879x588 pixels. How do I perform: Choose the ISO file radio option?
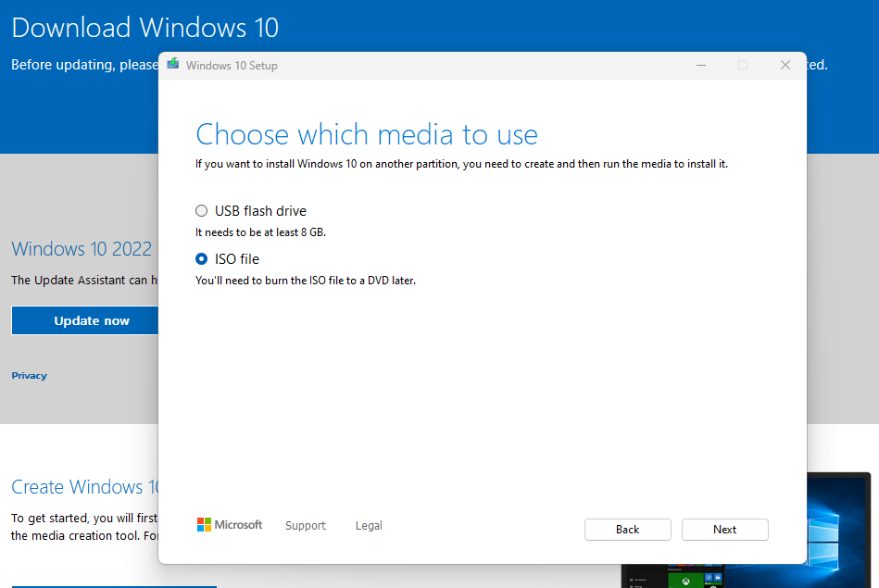pyautogui.click(x=201, y=259)
